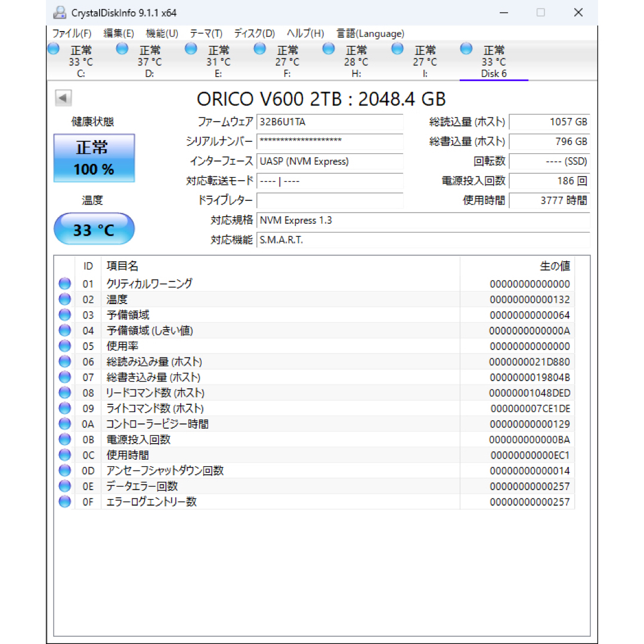Click total host reads value 1057 GB
The width and height of the screenshot is (644, 644).
click(550, 122)
